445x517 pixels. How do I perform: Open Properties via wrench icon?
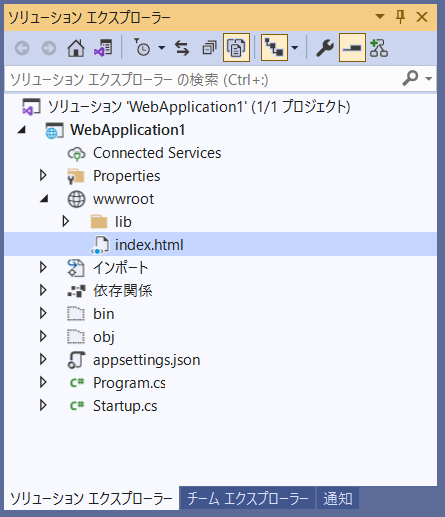(x=325, y=48)
